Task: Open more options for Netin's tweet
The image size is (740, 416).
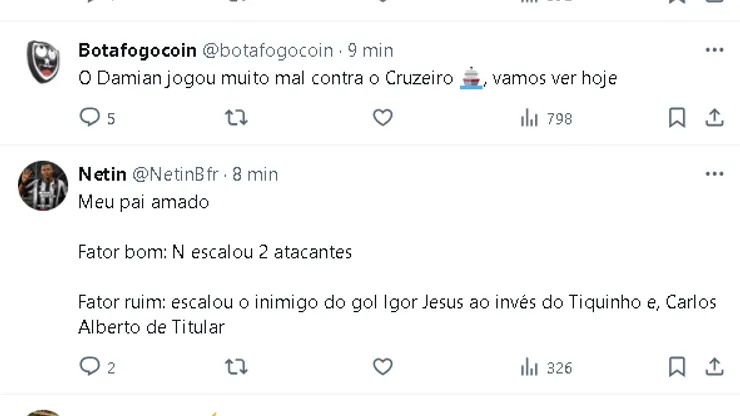Action: [714, 174]
